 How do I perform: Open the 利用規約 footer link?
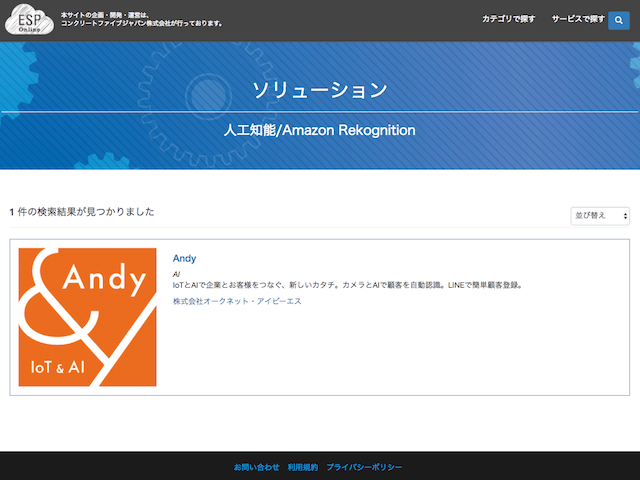tap(303, 467)
